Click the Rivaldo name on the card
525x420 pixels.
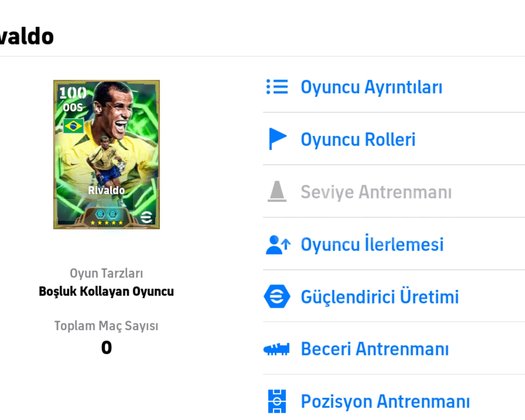click(106, 190)
